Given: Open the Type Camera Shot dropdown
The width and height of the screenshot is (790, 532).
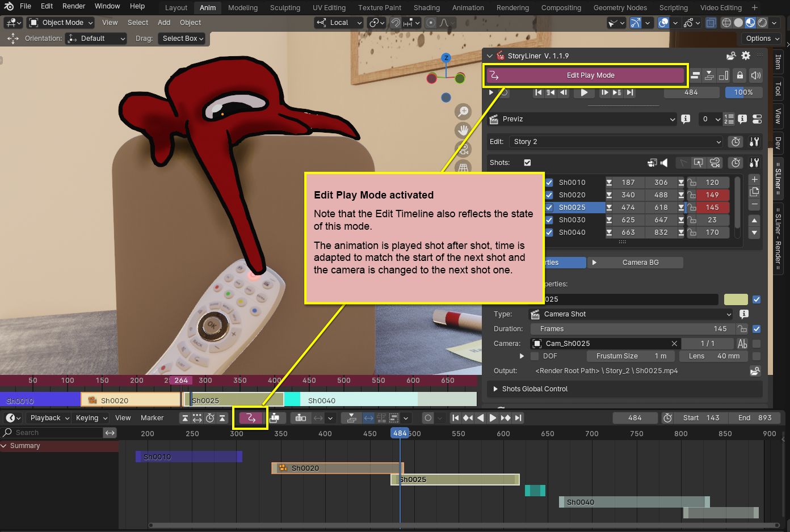Looking at the screenshot, I should pos(630,314).
